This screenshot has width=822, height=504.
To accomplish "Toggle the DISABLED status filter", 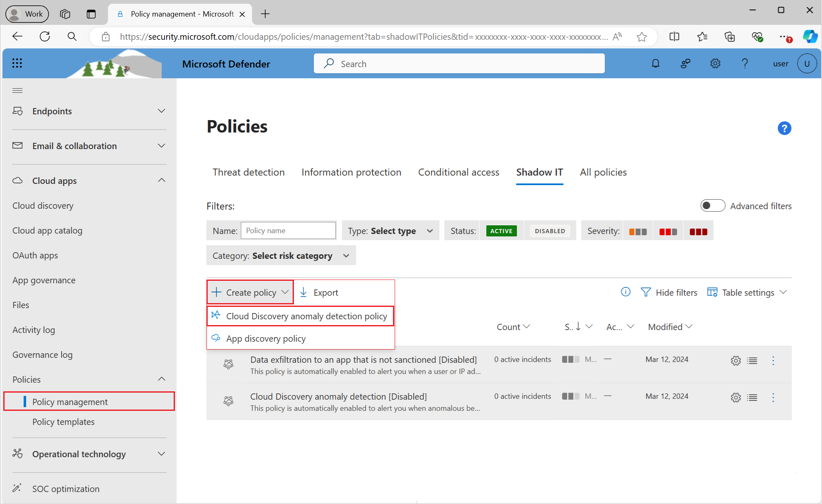I will (548, 231).
